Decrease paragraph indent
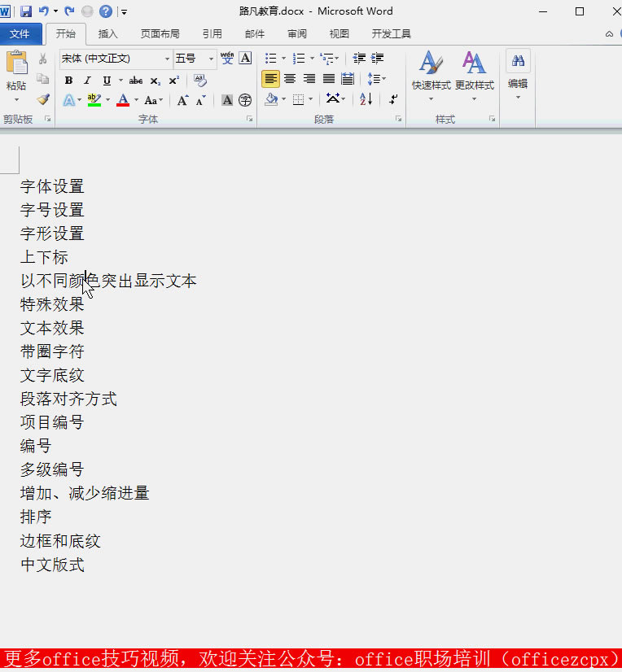The width and height of the screenshot is (622, 672). coord(359,58)
